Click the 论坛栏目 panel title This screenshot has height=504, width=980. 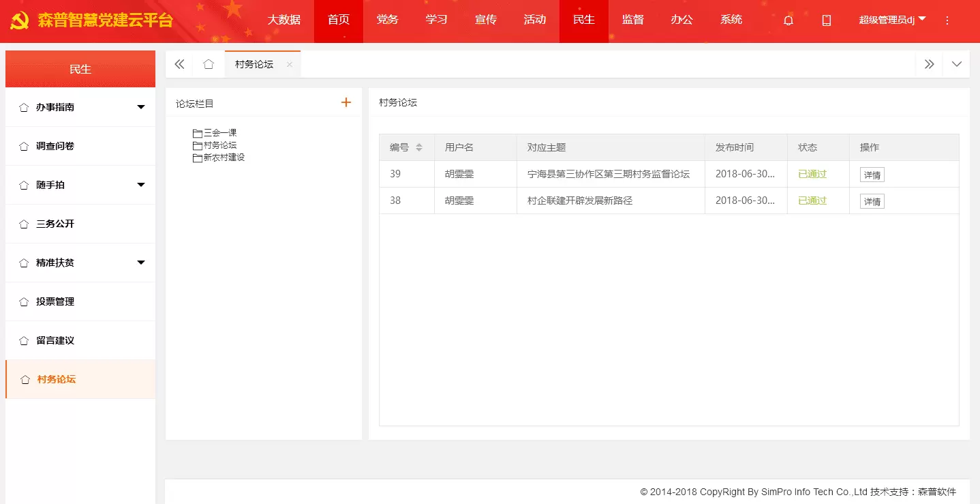195,104
